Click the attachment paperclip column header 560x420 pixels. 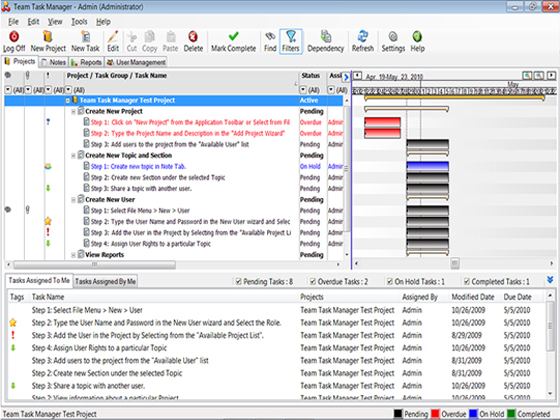point(28,75)
